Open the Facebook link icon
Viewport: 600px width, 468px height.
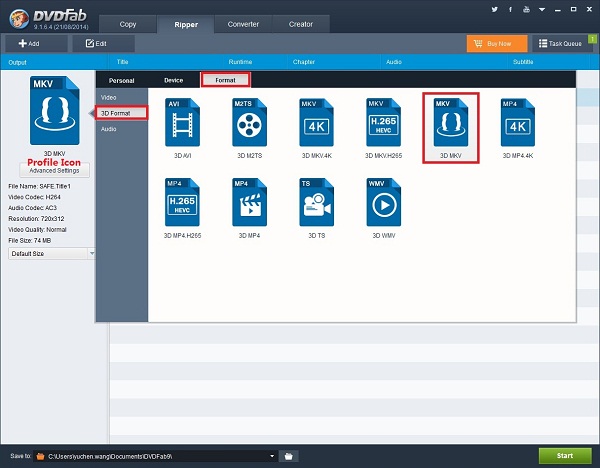click(x=510, y=10)
